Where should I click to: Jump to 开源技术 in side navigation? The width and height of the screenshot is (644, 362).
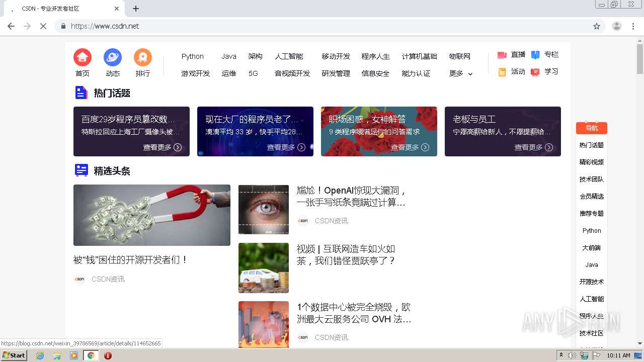click(x=592, y=282)
